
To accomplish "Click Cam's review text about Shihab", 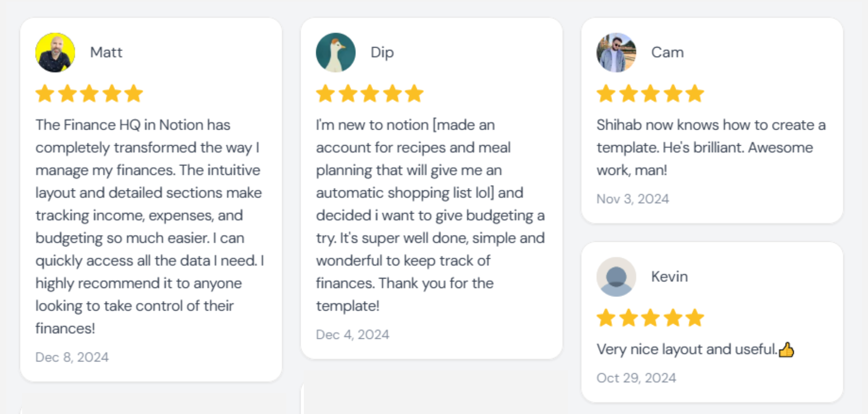I will coord(708,147).
